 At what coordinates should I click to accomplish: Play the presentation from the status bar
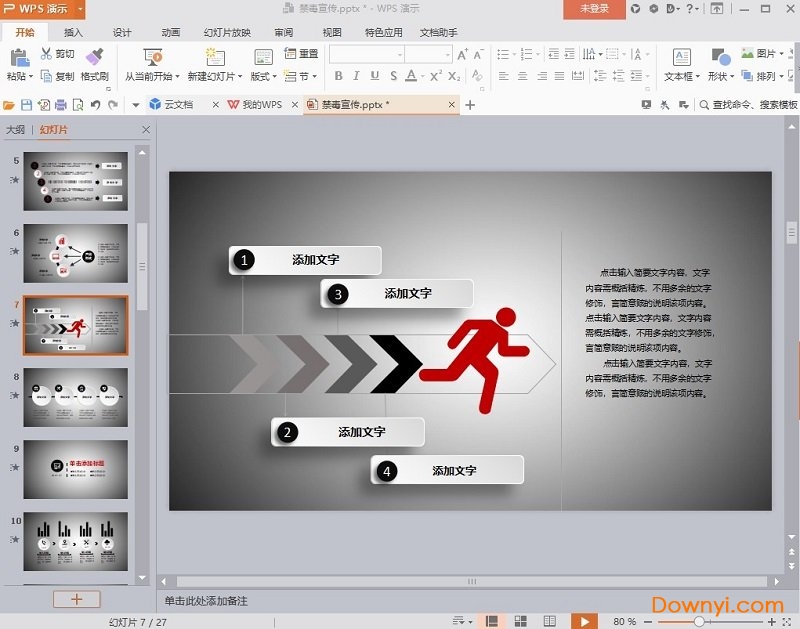pos(586,618)
